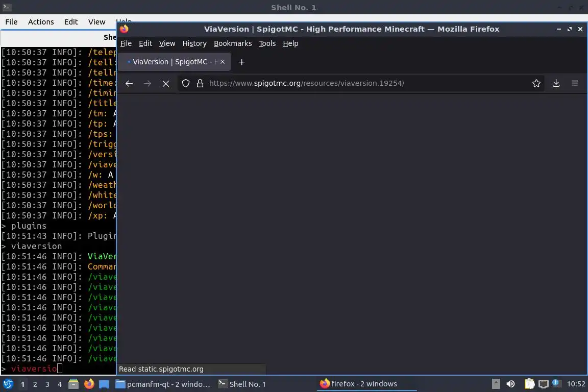Select the ViaVersion | SpigotMC tab
The height and width of the screenshot is (392, 588).
[x=174, y=62]
